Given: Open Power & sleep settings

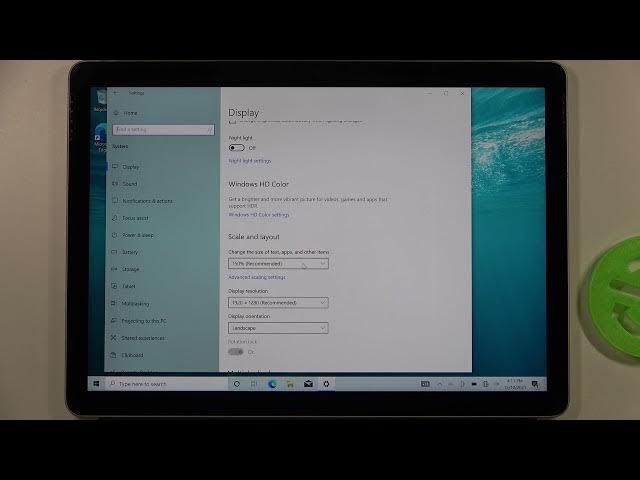Looking at the screenshot, I should click(138, 235).
